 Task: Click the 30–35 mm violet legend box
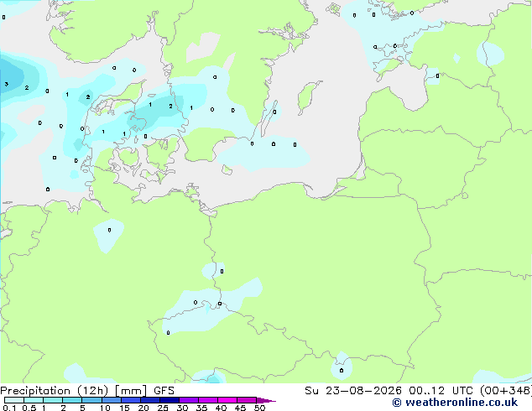(x=189, y=400)
